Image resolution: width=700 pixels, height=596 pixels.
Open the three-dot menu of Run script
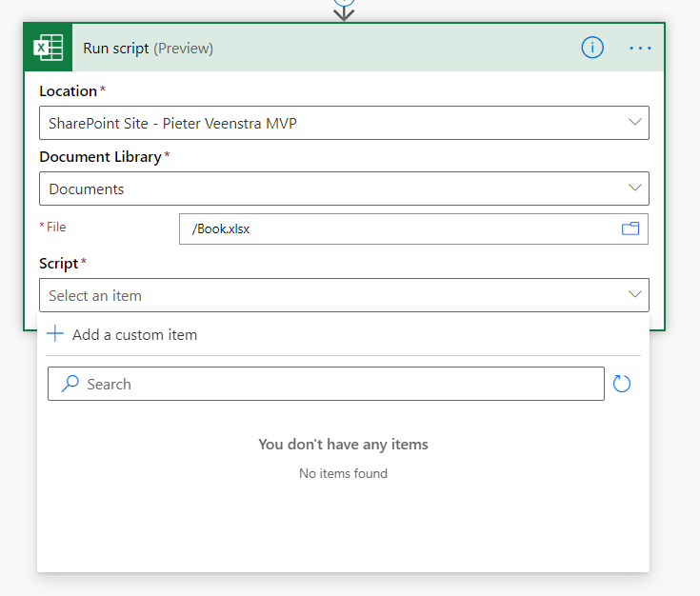click(x=640, y=48)
